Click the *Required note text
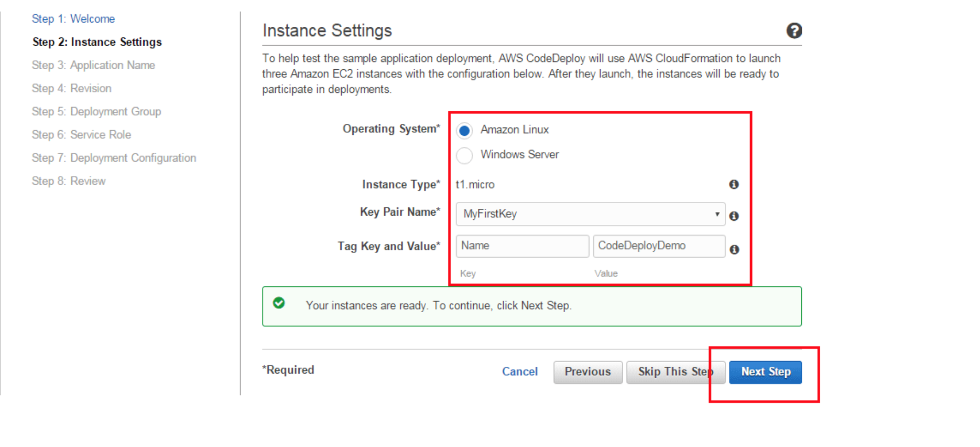 288,370
